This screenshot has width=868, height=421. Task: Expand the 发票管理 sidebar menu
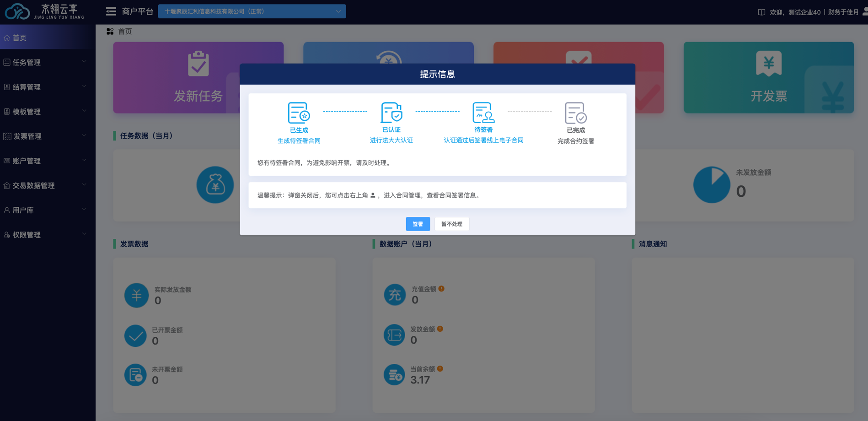coord(46,136)
